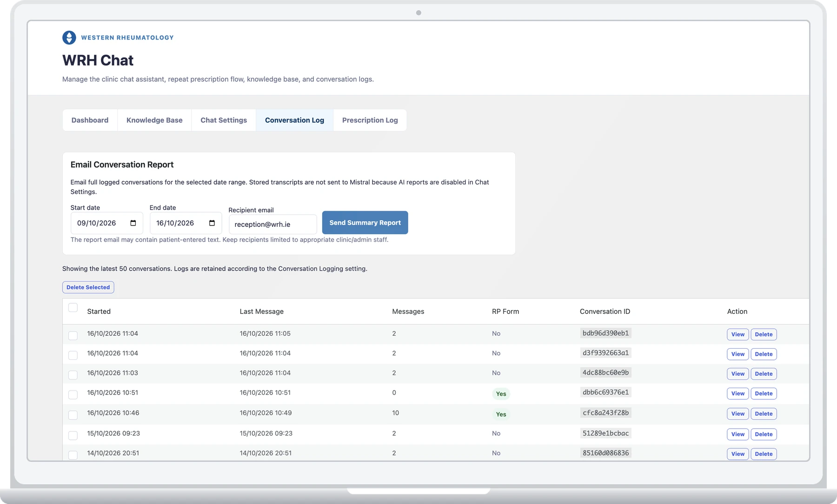The height and width of the screenshot is (504, 837).
Task: Click the Delete Selected button
Action: [88, 287]
